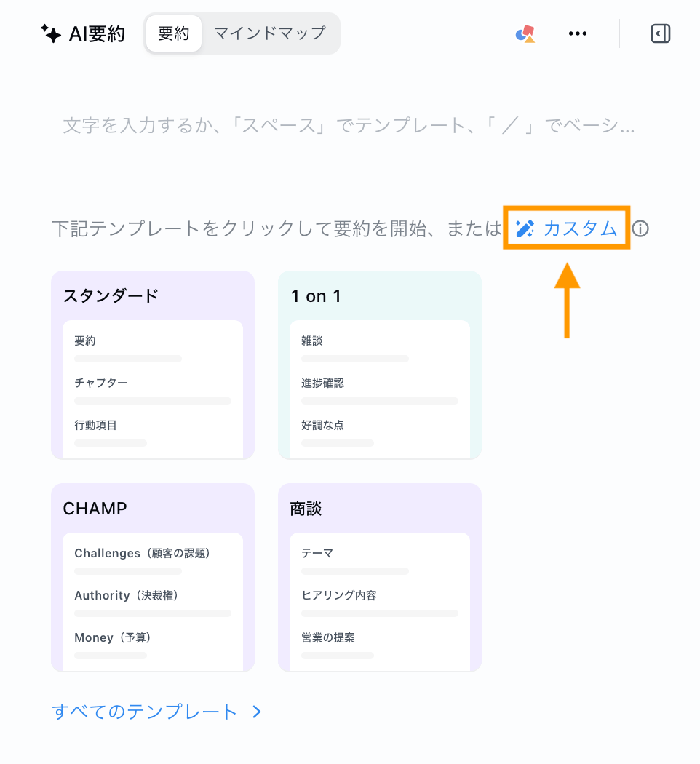The image size is (700, 764).
Task: Open the three-dot more options menu
Action: [578, 33]
